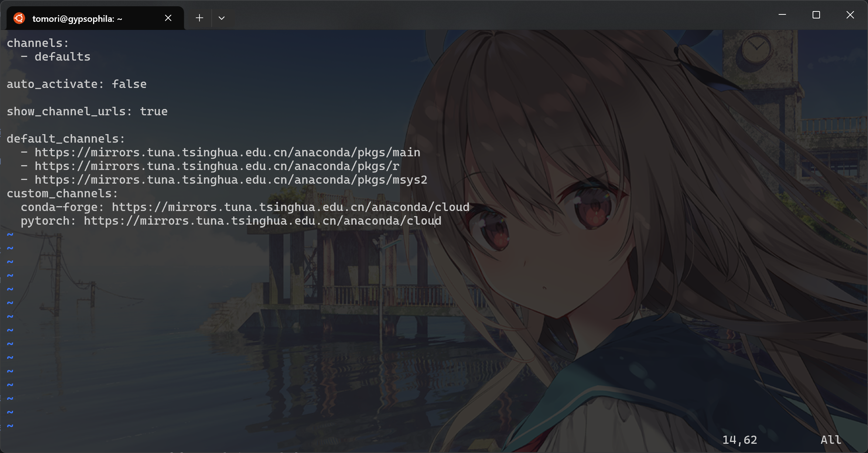This screenshot has width=868, height=453.
Task: Click the '14,62' cursor position indicator
Action: pyautogui.click(x=739, y=440)
